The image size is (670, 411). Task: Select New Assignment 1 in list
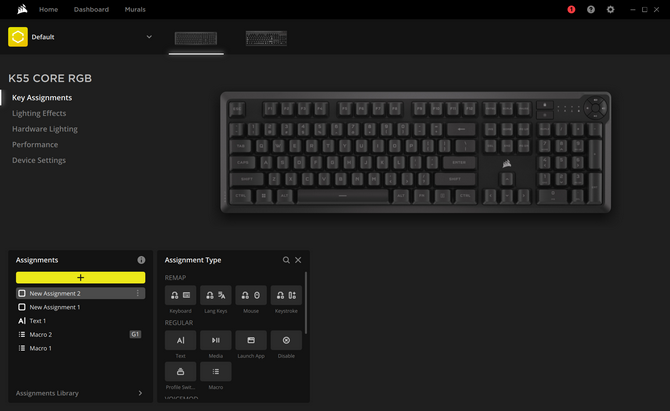(x=80, y=307)
